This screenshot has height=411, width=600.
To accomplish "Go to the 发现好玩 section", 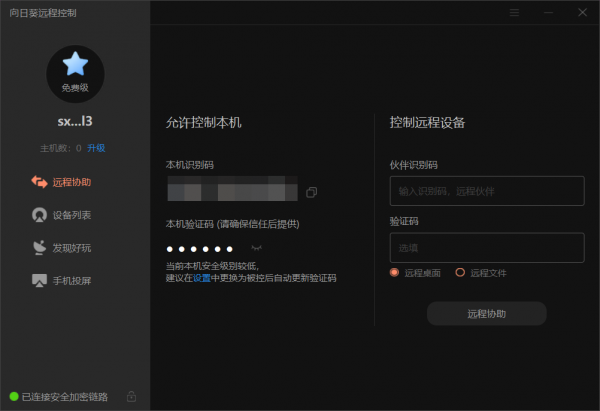I will (72, 248).
